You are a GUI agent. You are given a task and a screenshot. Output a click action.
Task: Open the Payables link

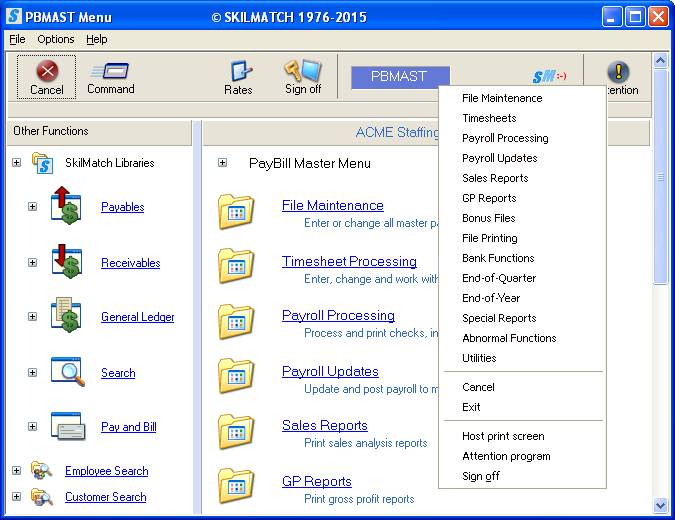pos(123,207)
